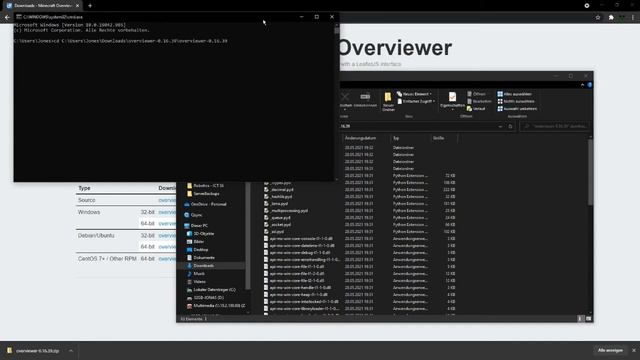This screenshot has height=360, width=640.
Task: Expand Explorer address bar history dropdown
Action: tap(500, 127)
